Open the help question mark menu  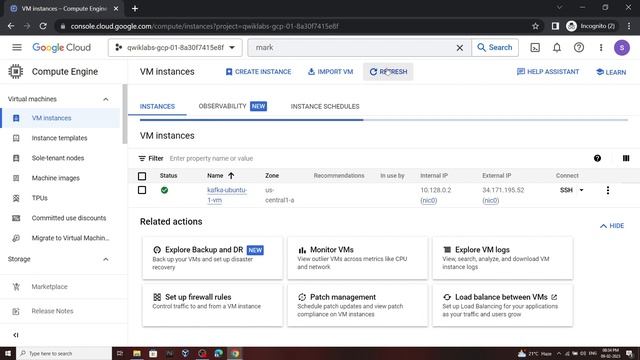tap(579, 48)
